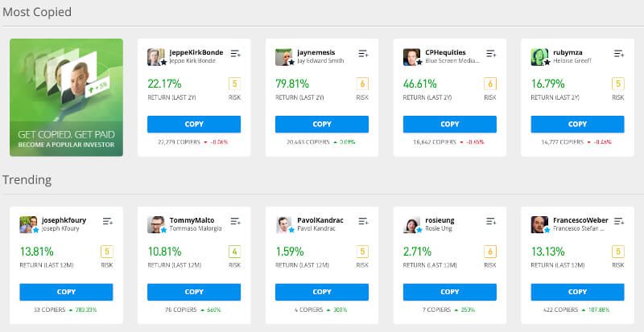Open PavolKandrac profile avatar
Viewport: 644px width, 332px height.
[284, 225]
